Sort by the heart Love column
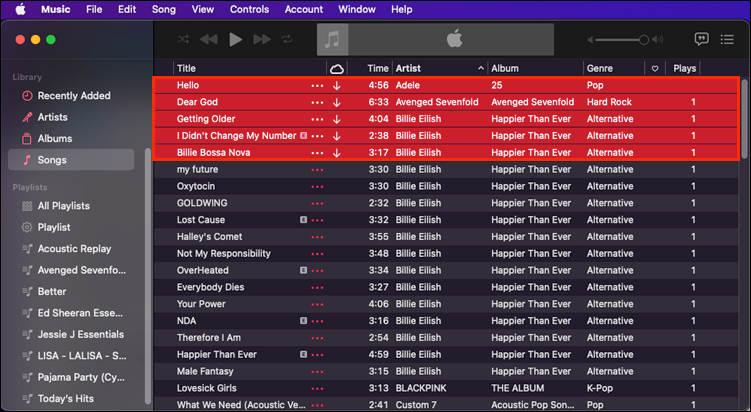This screenshot has height=412, width=751. point(655,69)
